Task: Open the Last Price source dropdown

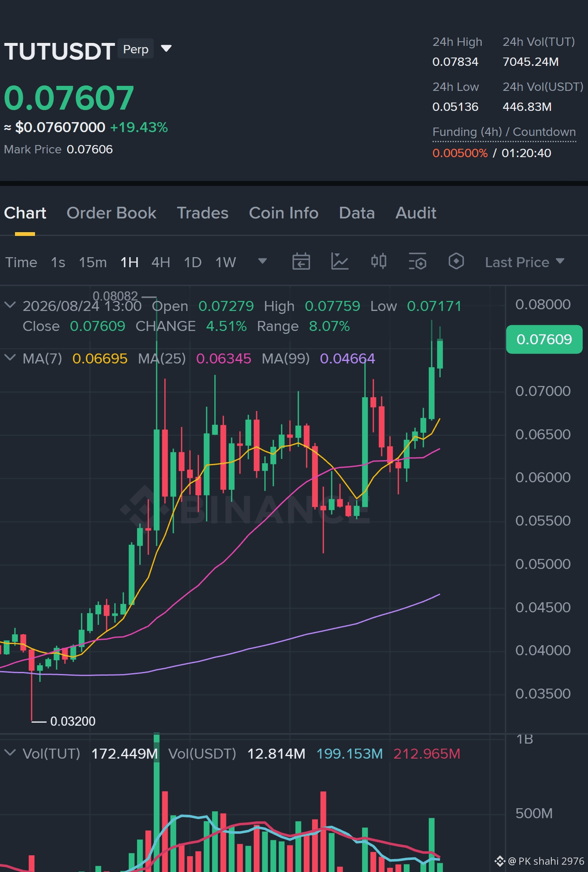Action: pos(525,262)
